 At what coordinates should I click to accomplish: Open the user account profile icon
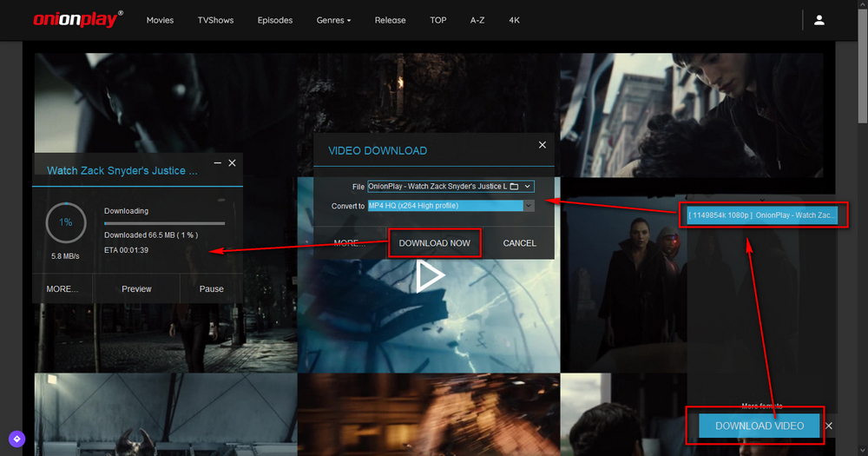coord(819,20)
